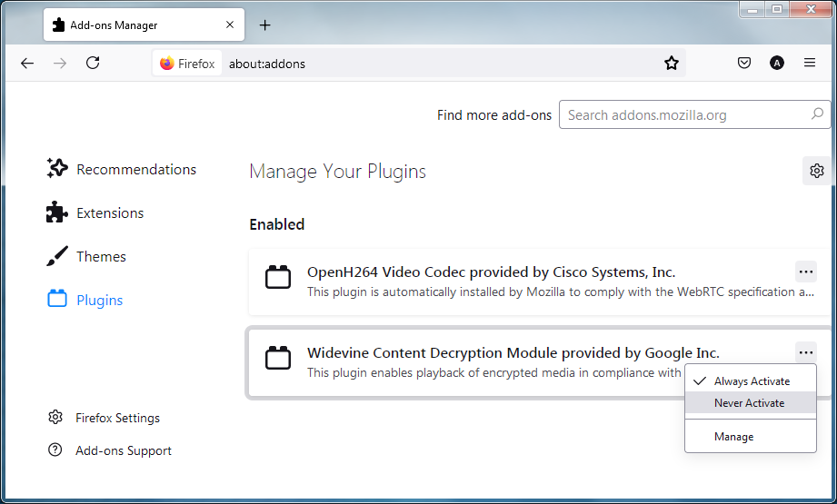837x504 pixels.
Task: Bookmark this page with the star icon
Action: pos(672,64)
